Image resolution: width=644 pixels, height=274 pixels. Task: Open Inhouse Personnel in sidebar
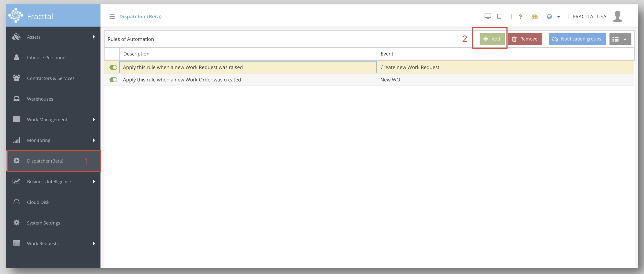(x=46, y=58)
